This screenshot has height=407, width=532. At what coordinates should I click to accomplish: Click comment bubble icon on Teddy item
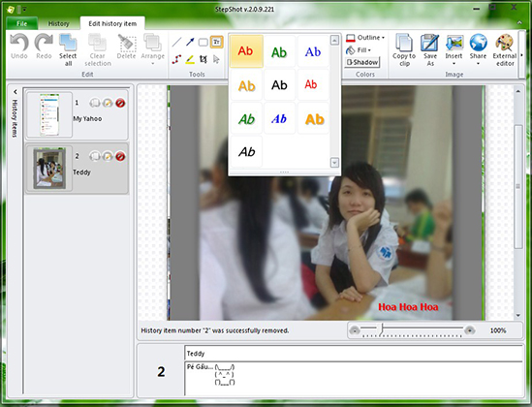95,156
